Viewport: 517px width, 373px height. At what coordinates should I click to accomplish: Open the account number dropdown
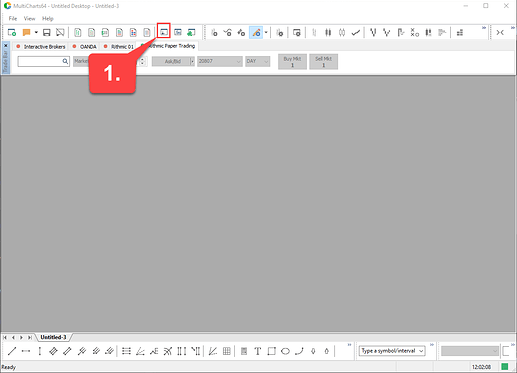pos(219,61)
